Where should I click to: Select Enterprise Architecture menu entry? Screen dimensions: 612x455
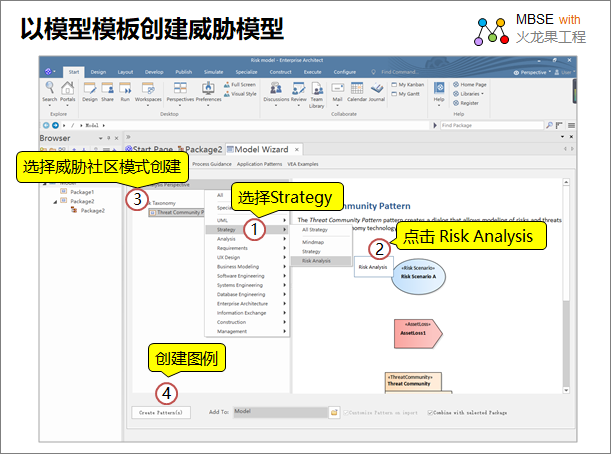click(x=247, y=304)
